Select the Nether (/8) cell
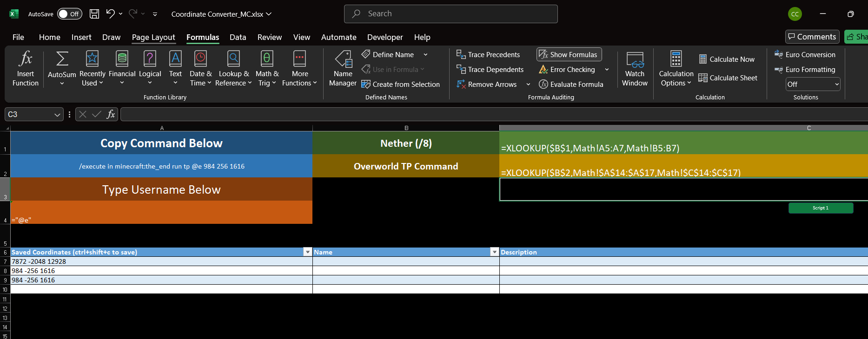The image size is (868, 339). click(406, 143)
